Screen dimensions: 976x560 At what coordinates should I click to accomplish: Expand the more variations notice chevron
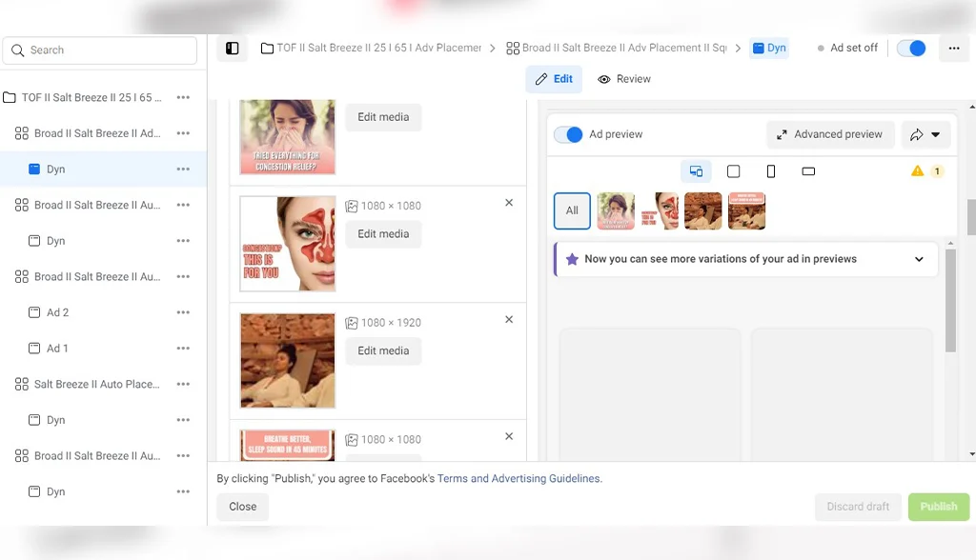pyautogui.click(x=919, y=259)
